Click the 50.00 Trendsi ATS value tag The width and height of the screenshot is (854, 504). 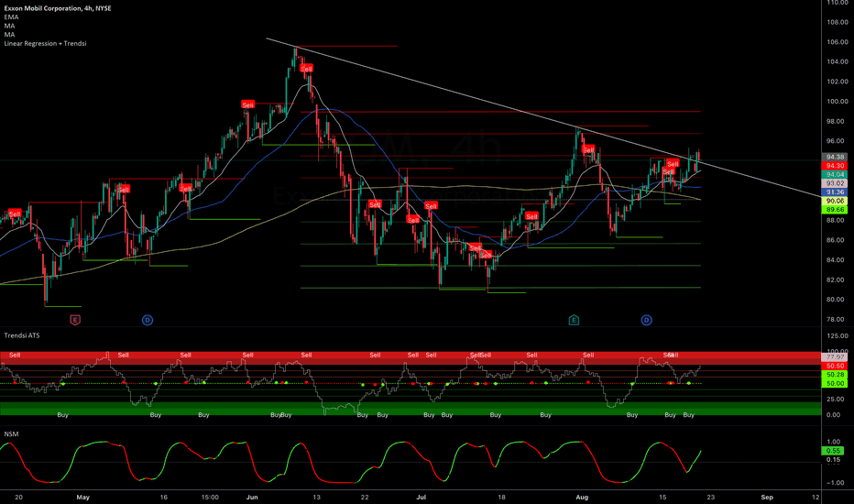(834, 384)
